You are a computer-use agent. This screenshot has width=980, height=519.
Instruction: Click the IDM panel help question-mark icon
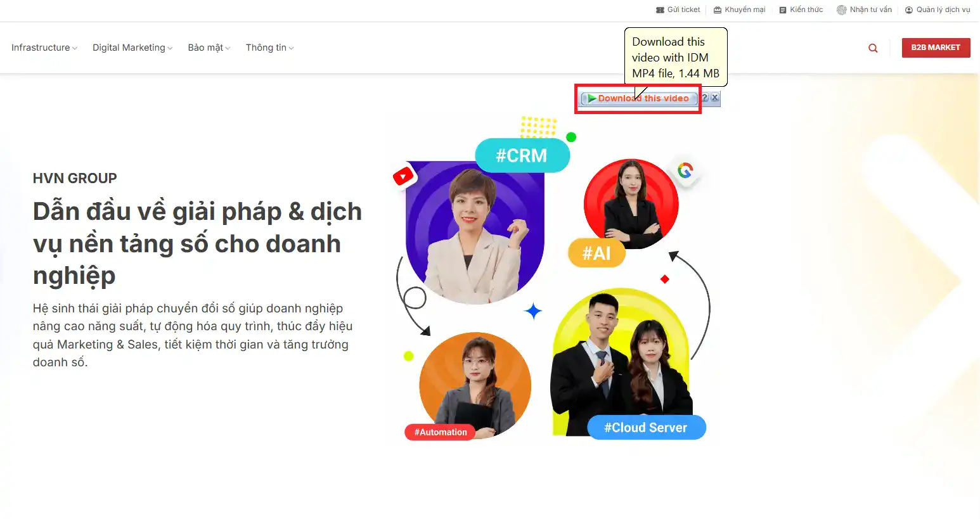point(704,98)
